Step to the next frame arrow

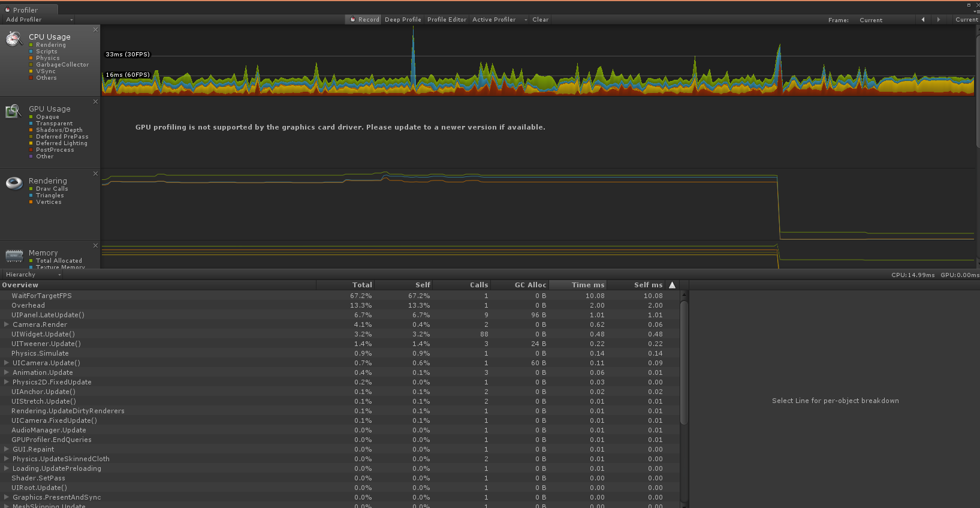point(939,20)
